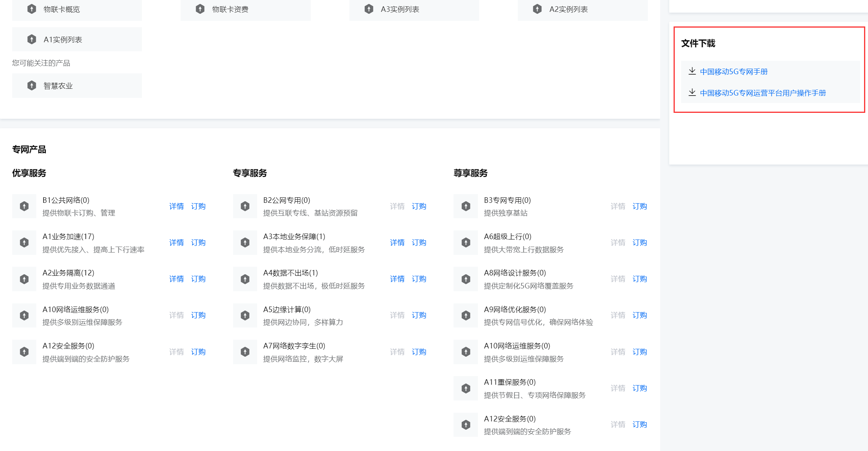Viewport: 868px width, 451px height.
Task: View 详情 for A4数据不出场
Action: pos(397,279)
